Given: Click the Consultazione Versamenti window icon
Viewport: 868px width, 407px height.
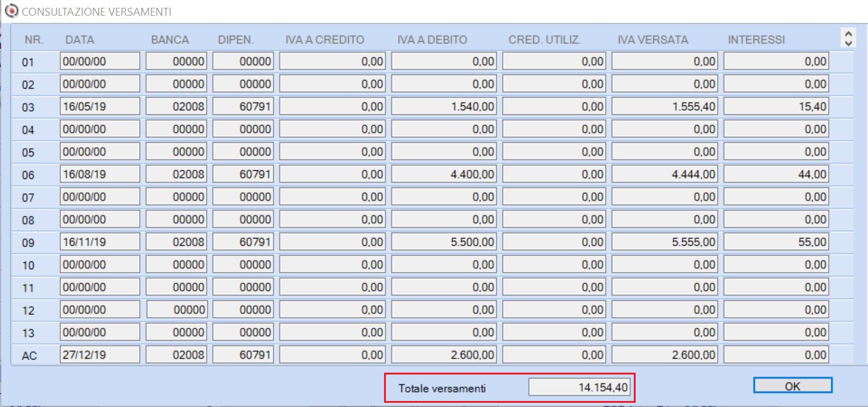Looking at the screenshot, I should click(11, 11).
